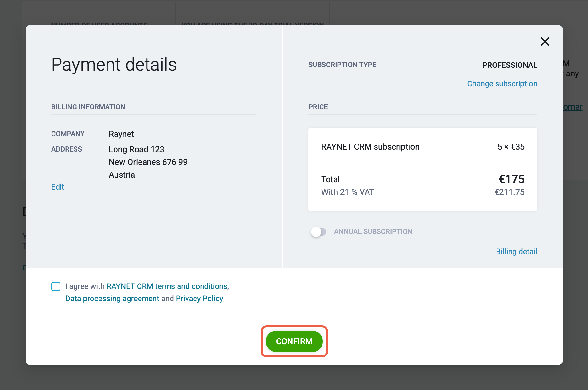Viewport: 588px width, 390px height.
Task: Click the 'With 21 % VAT' label
Action: [x=348, y=192]
